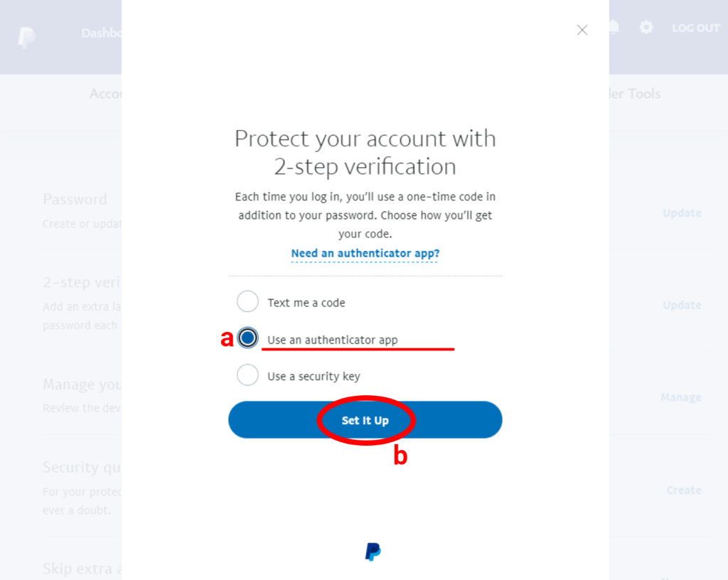Click Update next to 2-step verification

681,305
